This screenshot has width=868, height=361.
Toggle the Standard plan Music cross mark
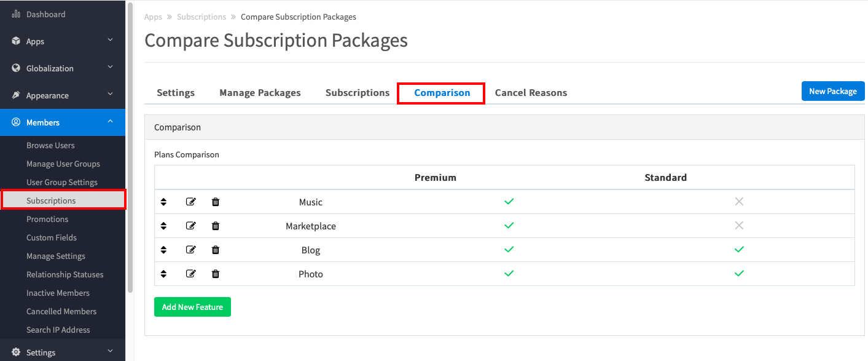[x=739, y=201]
